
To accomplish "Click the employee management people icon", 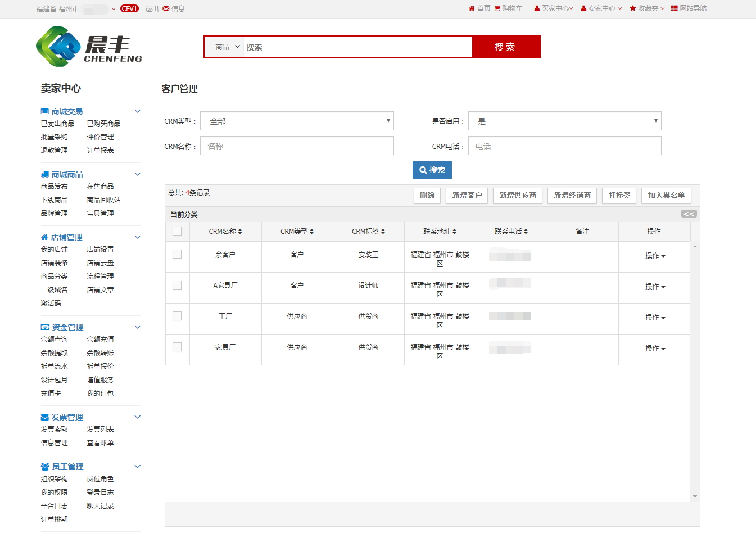I will [x=45, y=467].
